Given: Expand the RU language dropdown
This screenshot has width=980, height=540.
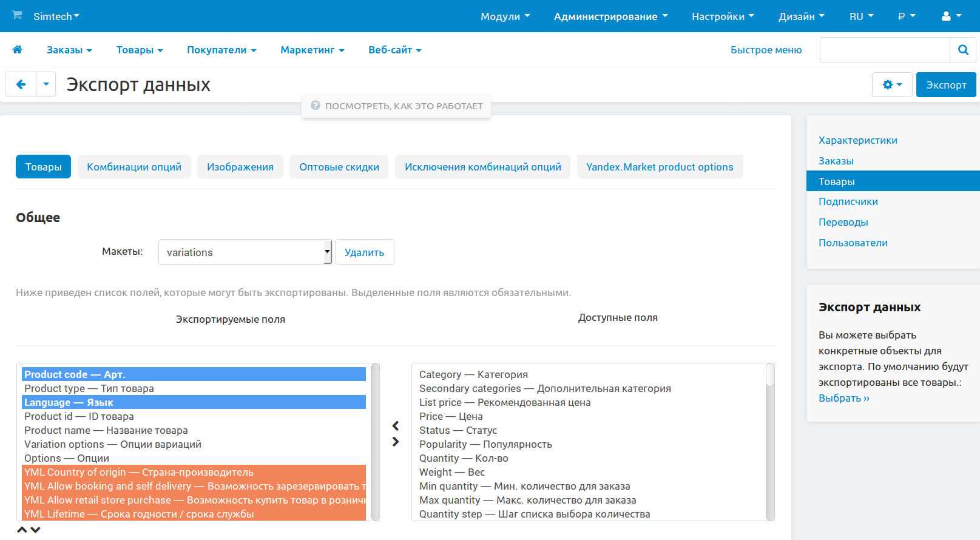Looking at the screenshot, I should (860, 16).
